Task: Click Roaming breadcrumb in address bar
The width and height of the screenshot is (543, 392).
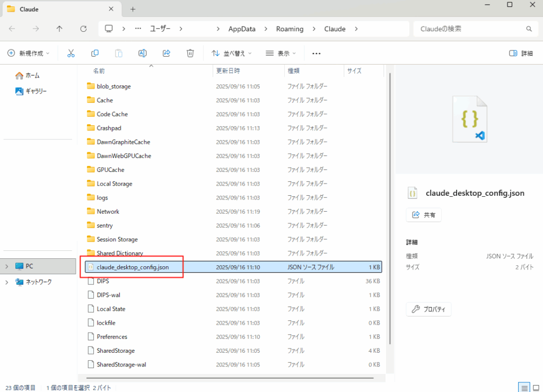Action: 290,29
